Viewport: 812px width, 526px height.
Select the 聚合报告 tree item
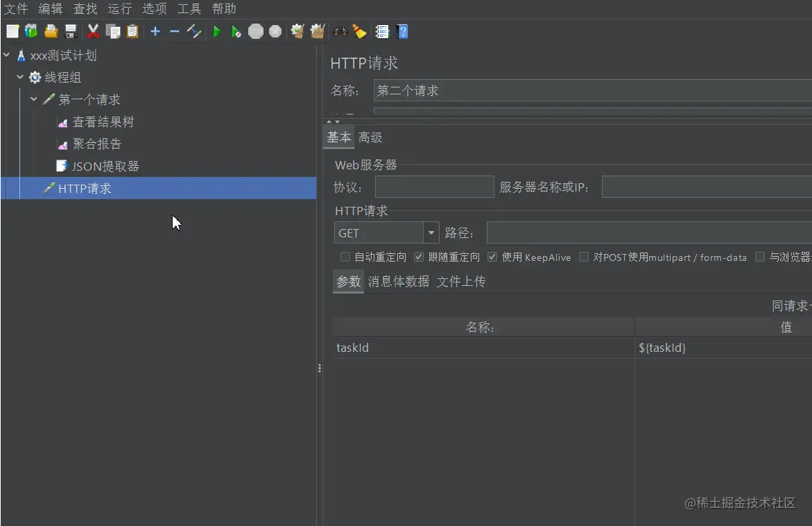point(97,144)
